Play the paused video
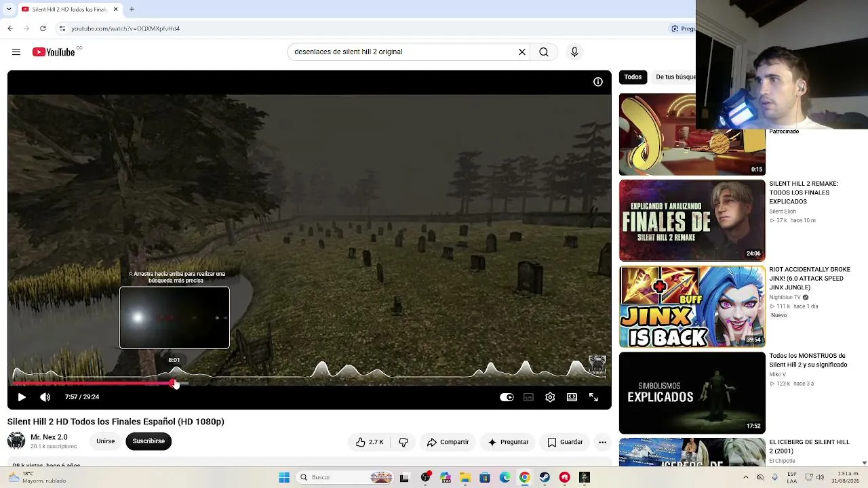This screenshot has height=488, width=868. (22, 397)
